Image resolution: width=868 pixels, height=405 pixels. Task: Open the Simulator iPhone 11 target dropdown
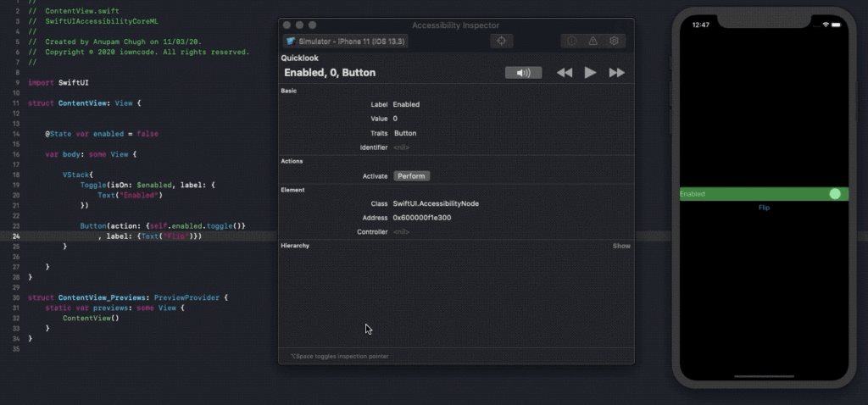[x=346, y=42]
